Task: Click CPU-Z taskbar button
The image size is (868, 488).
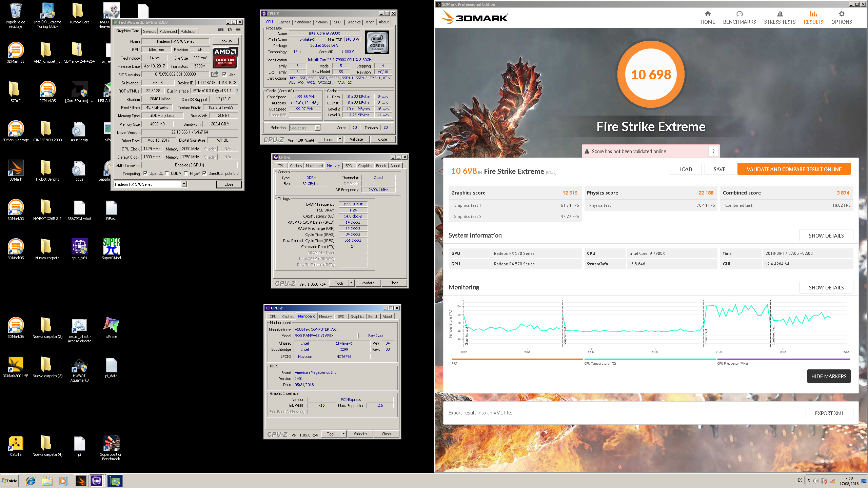Action: pyautogui.click(x=97, y=481)
